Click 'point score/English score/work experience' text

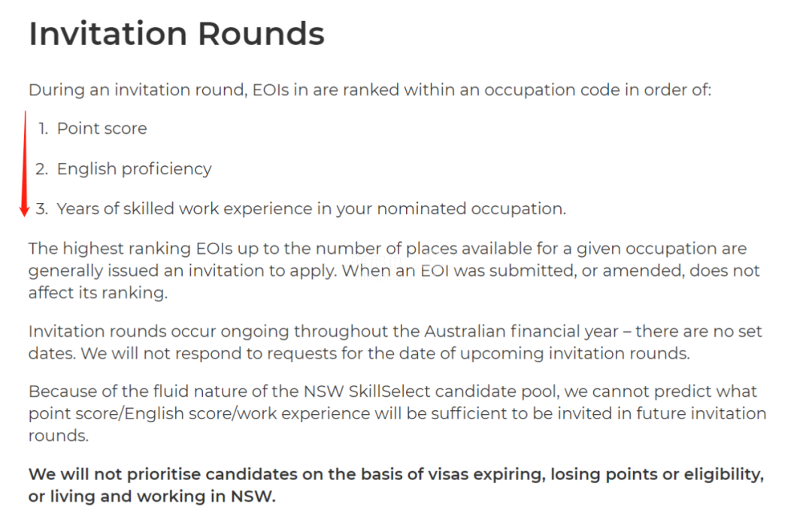point(199,413)
